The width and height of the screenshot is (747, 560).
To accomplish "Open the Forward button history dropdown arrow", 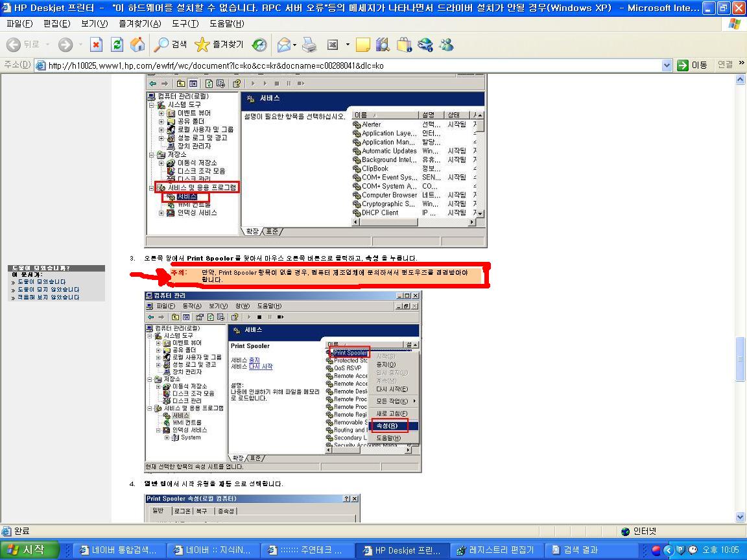I will click(x=80, y=45).
